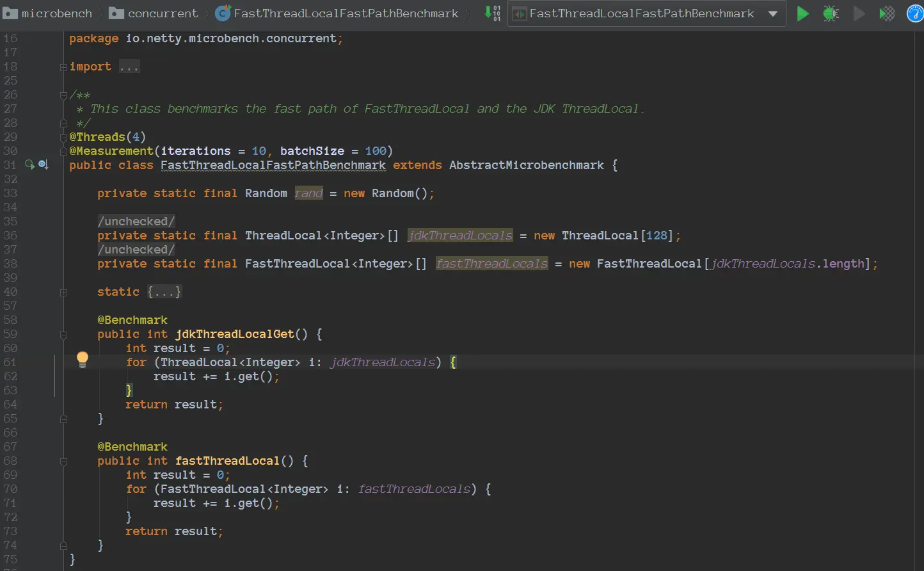Image resolution: width=924 pixels, height=571 pixels.
Task: Click 'return result;' on line 64
Action: [175, 405]
